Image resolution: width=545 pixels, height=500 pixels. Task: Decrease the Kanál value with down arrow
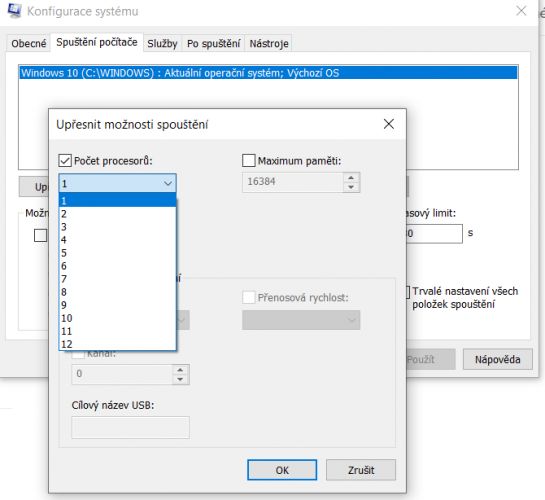(180, 379)
